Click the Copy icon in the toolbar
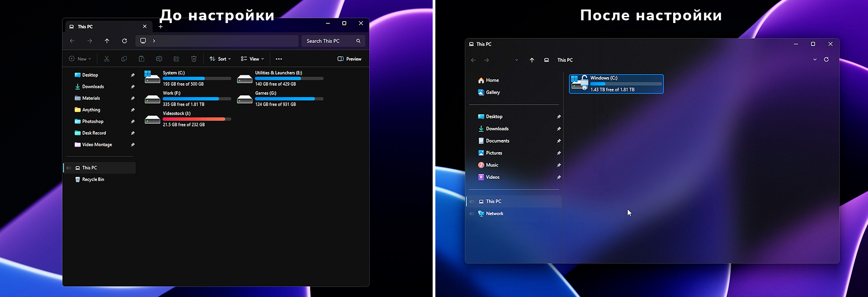 (124, 59)
